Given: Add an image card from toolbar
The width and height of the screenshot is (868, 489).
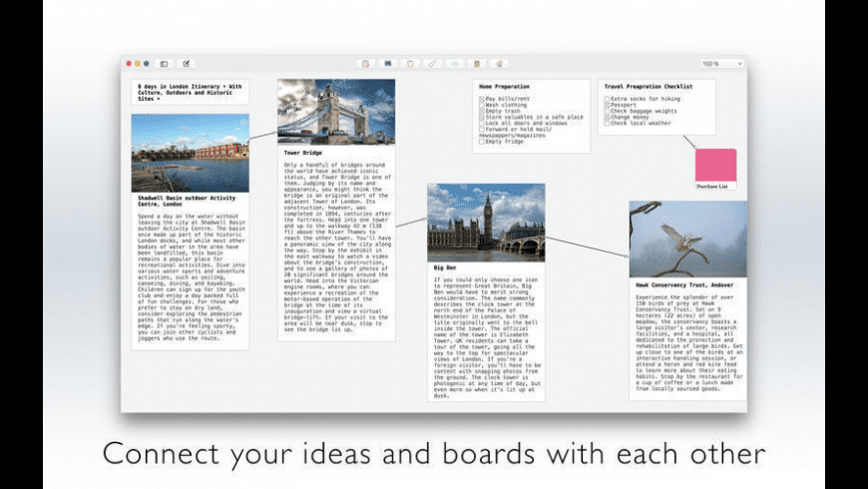Looking at the screenshot, I should pyautogui.click(x=387, y=64).
